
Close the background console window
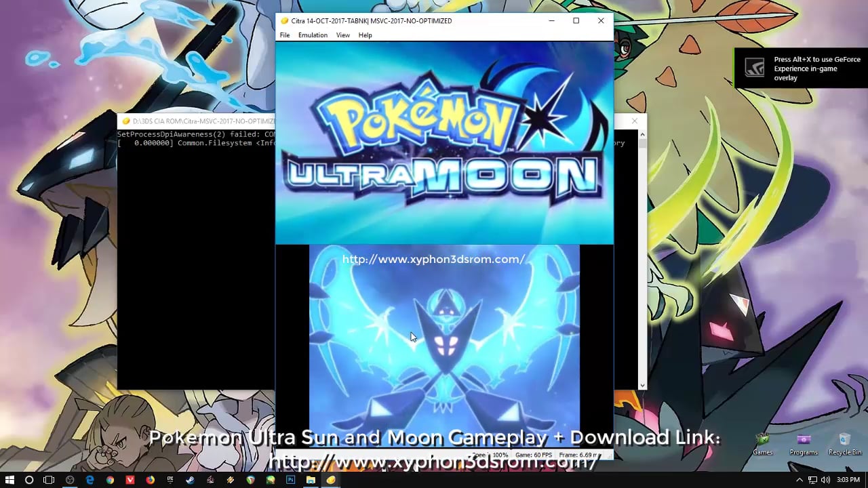tap(634, 121)
